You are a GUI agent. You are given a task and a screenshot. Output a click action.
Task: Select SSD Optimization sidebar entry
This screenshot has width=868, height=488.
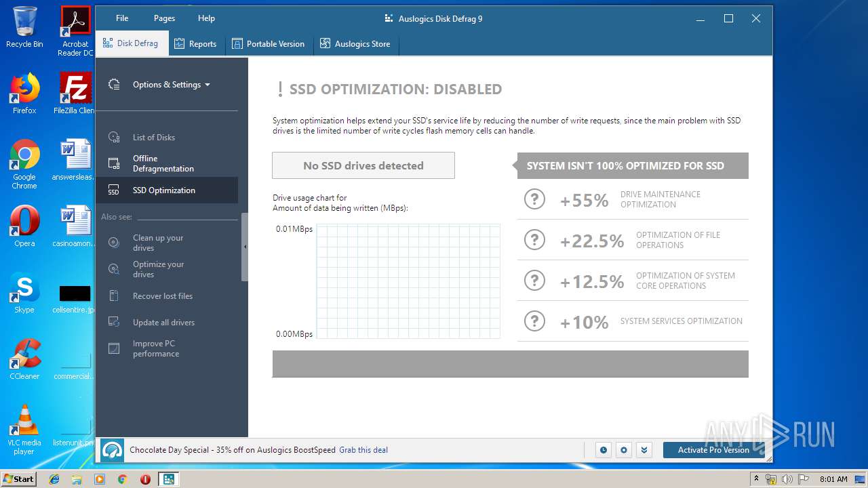(x=167, y=190)
